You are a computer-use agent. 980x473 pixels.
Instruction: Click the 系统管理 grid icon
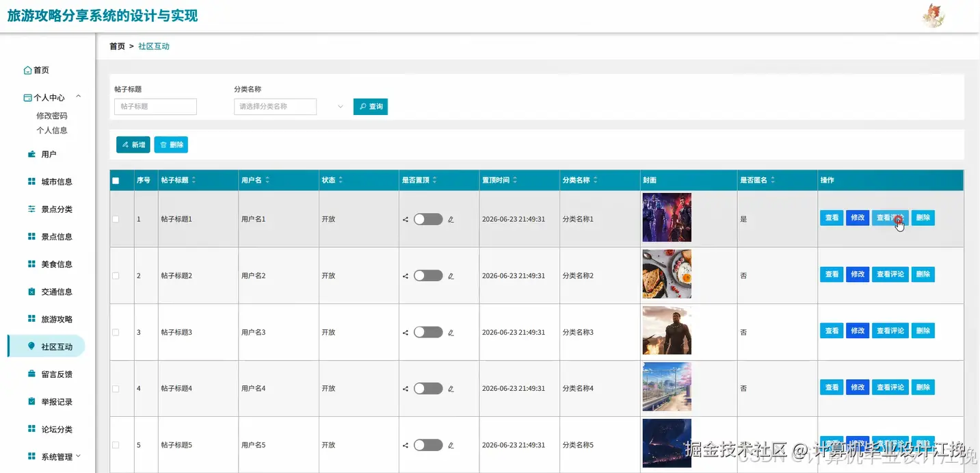pos(31,456)
